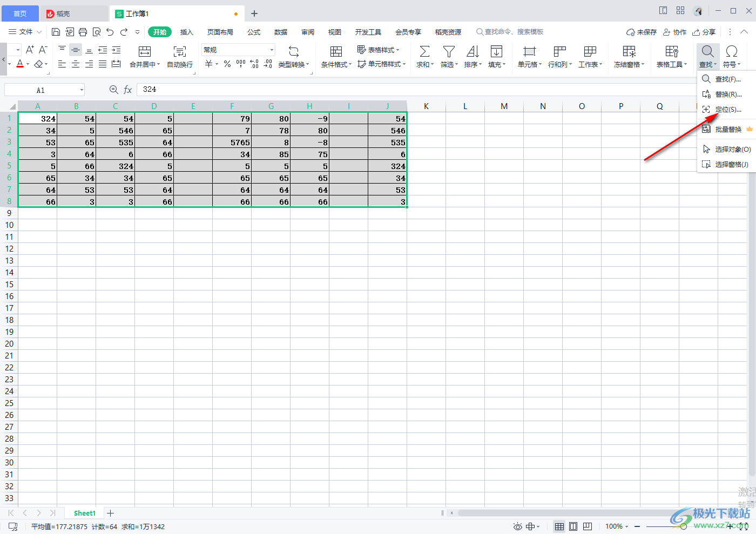Toggle vertical middle alignment

(76, 50)
